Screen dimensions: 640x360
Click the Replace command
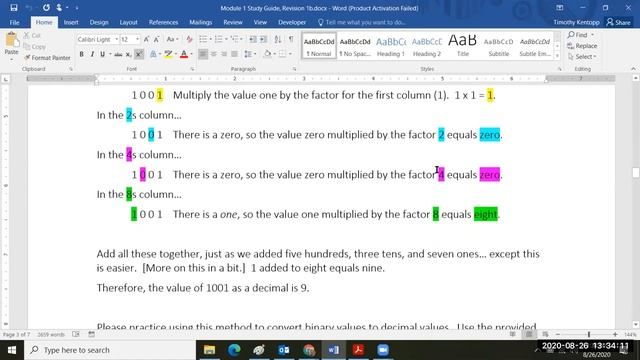[582, 46]
